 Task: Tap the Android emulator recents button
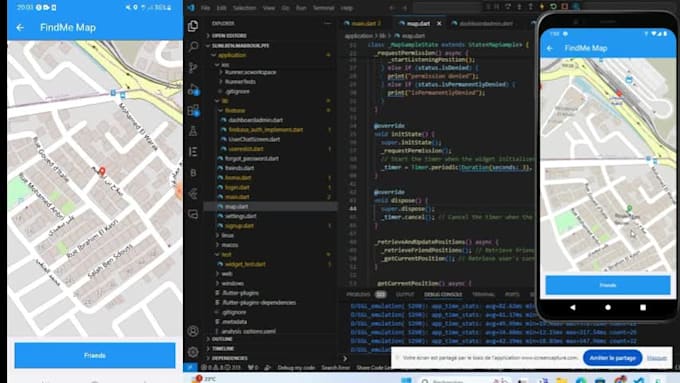pyautogui.click(x=643, y=307)
